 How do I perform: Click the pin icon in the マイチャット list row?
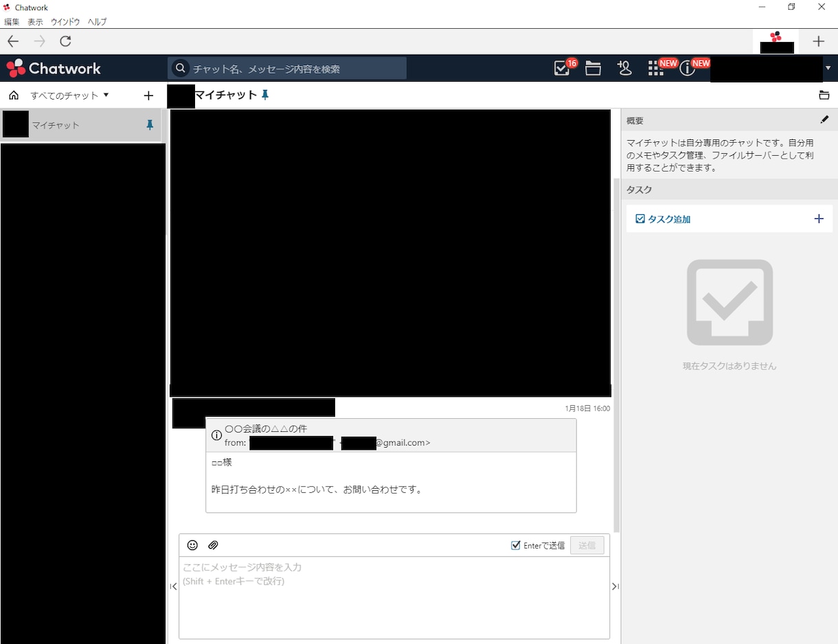[x=150, y=125]
